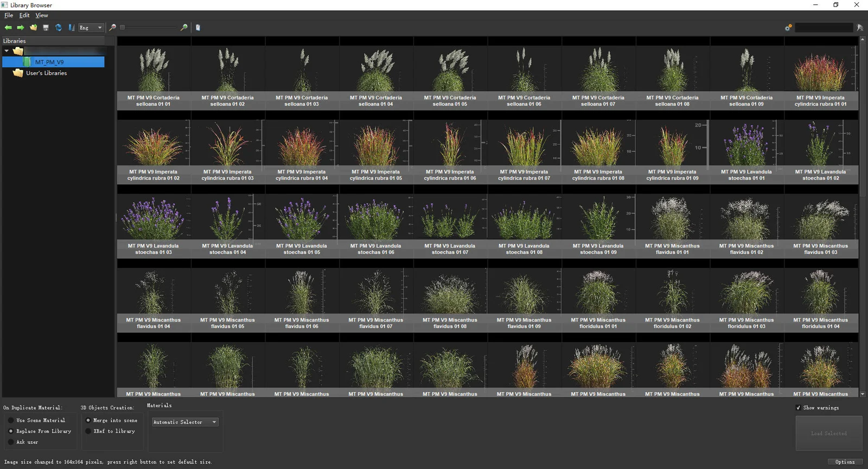This screenshot has width=868, height=469.
Task: Click the sort order toolbar icon
Action: 72,28
